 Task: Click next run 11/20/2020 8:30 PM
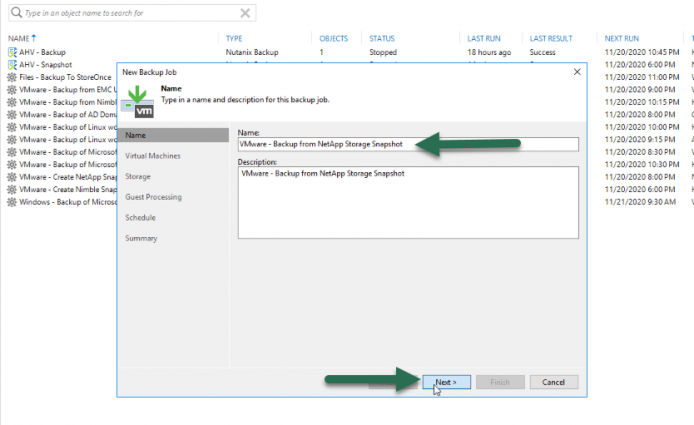pyautogui.click(x=640, y=152)
